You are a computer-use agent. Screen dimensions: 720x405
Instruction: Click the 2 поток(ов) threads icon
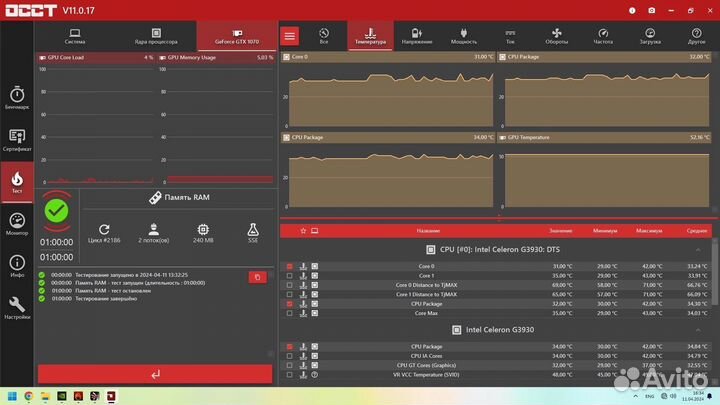[153, 229]
